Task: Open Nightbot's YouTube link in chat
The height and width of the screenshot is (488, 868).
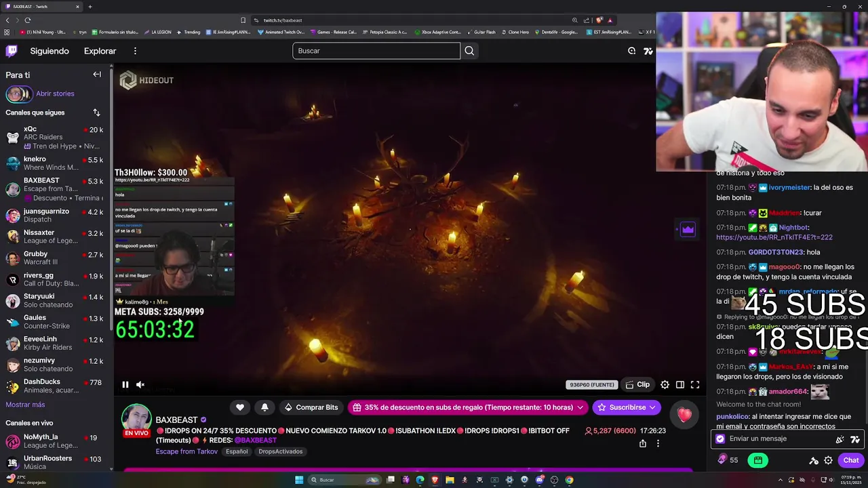Action: [x=774, y=237]
